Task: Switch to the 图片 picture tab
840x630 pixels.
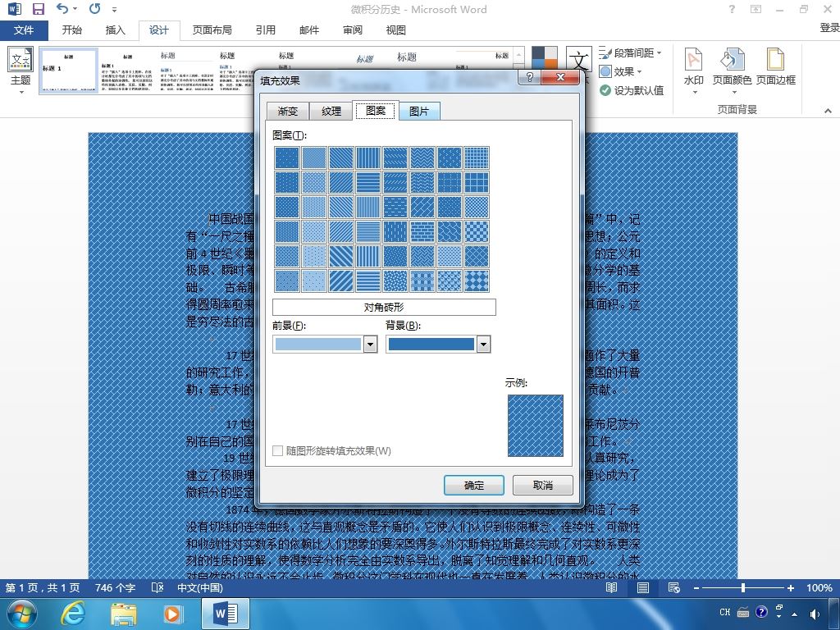Action: (419, 111)
